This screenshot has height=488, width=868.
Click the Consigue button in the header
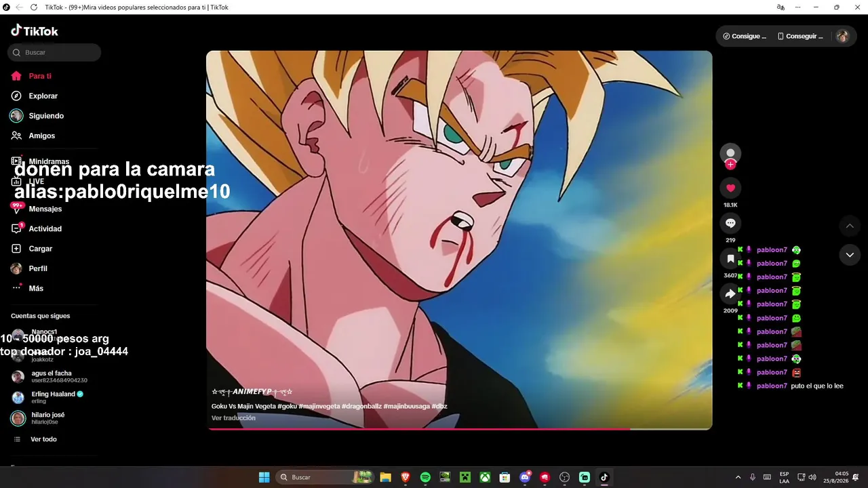pyautogui.click(x=745, y=36)
